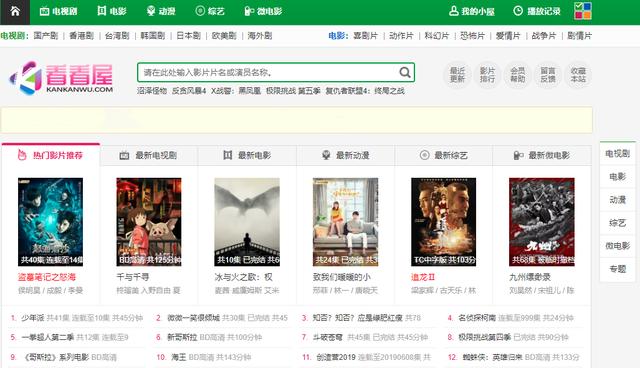Select 台湾剧 category link

tap(117, 36)
